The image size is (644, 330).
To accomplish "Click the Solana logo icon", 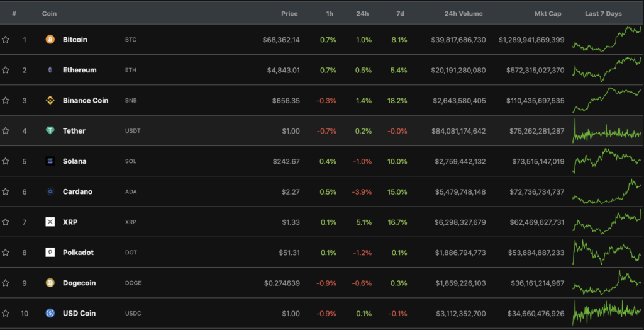I will click(50, 161).
